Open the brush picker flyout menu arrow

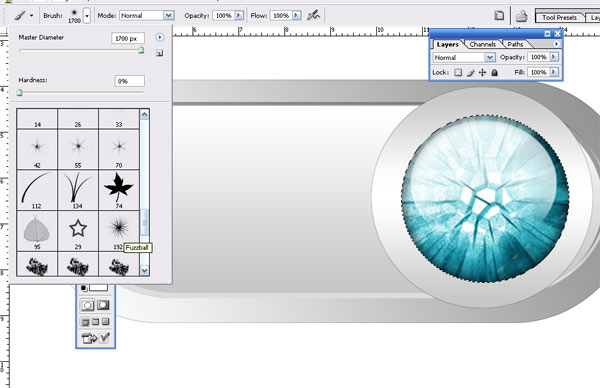[160, 37]
